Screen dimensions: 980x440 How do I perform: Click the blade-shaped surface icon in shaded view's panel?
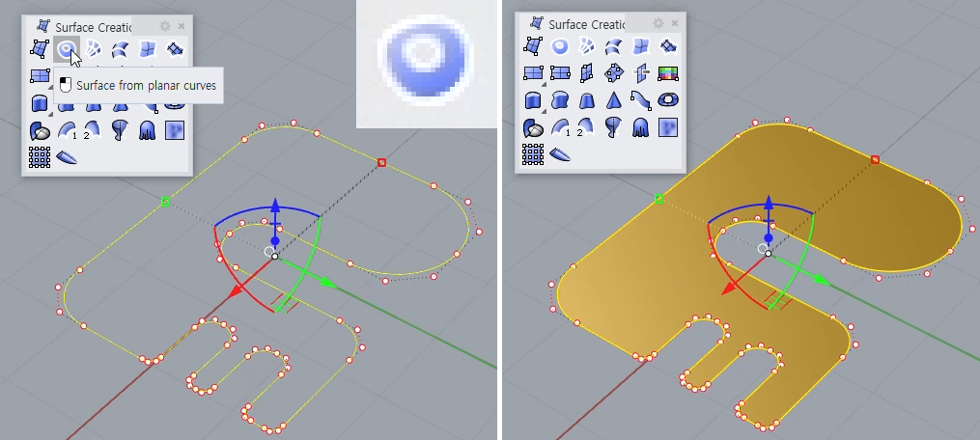(x=560, y=153)
